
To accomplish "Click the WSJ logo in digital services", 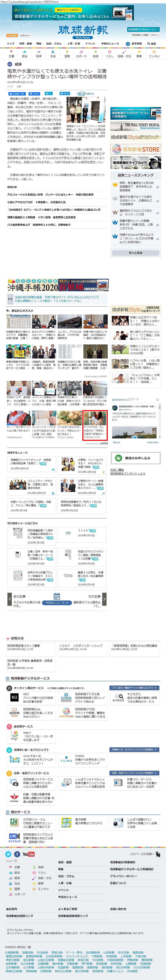I will 14,697.
